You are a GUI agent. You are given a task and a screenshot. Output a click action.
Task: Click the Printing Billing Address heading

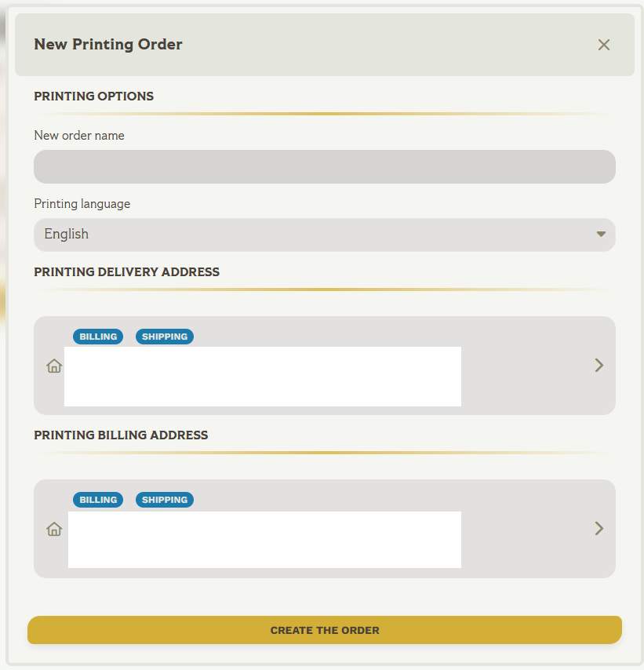click(121, 435)
